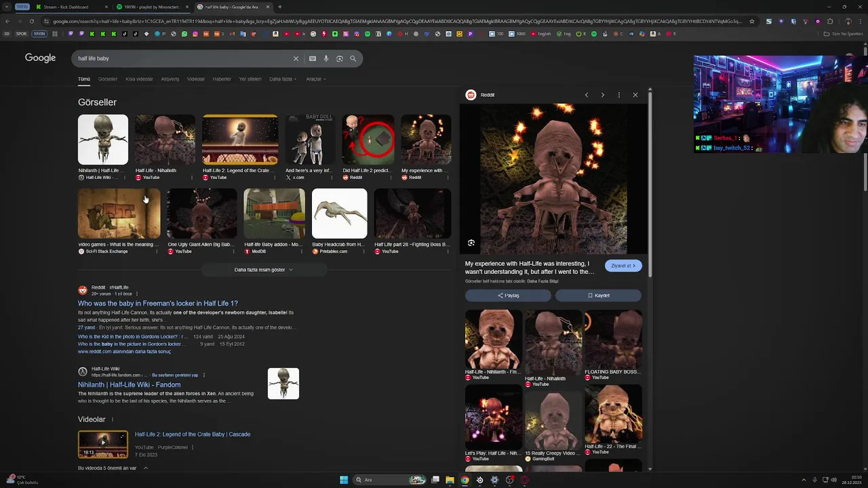This screenshot has height=488, width=868.
Task: Open the 'Yer siteleri' tab
Action: point(250,79)
